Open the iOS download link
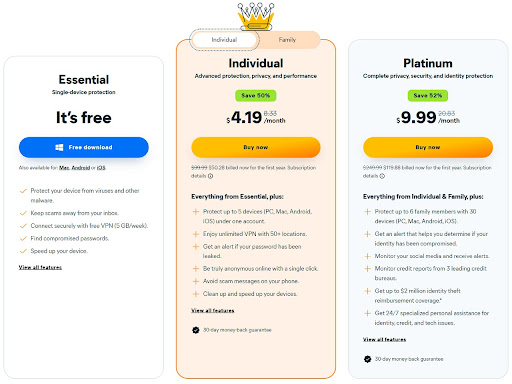 [101, 168]
